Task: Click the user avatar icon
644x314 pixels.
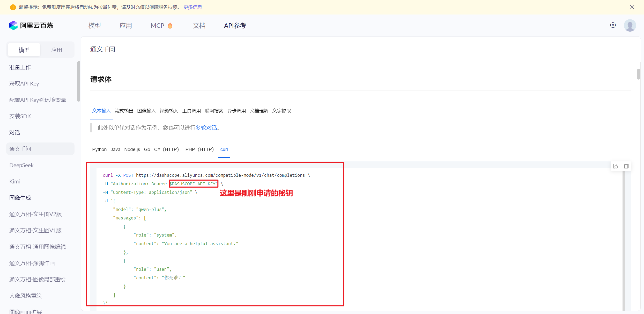Action: point(630,25)
